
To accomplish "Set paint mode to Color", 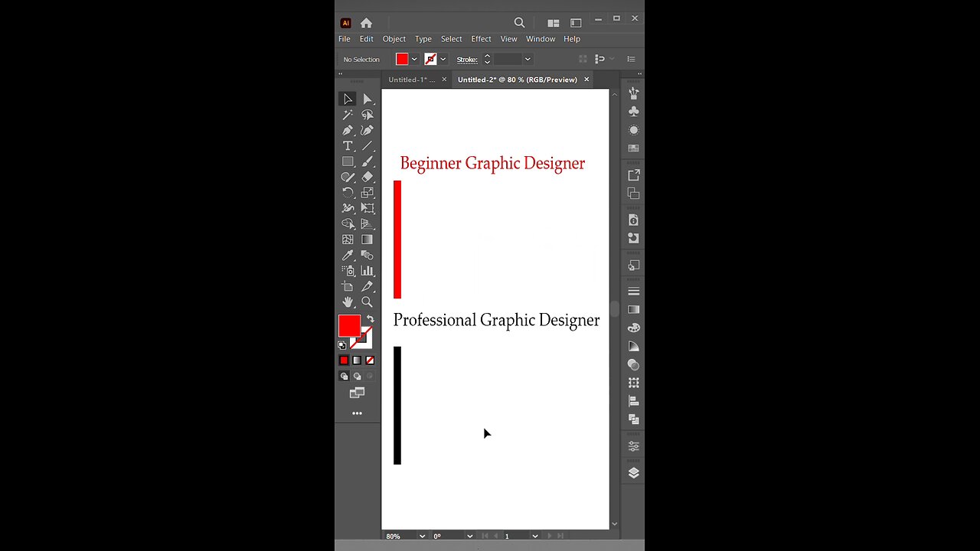I will tap(344, 360).
